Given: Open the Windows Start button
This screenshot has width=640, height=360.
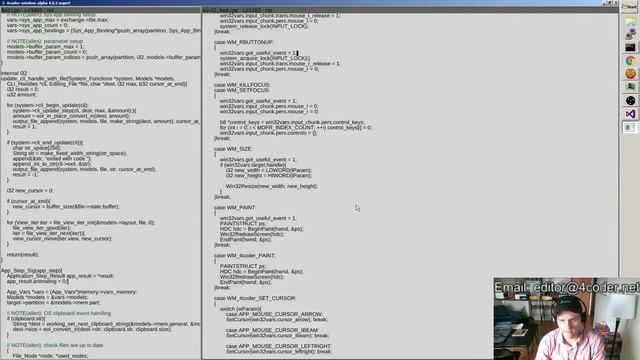Looking at the screenshot, I should click(629, 7).
